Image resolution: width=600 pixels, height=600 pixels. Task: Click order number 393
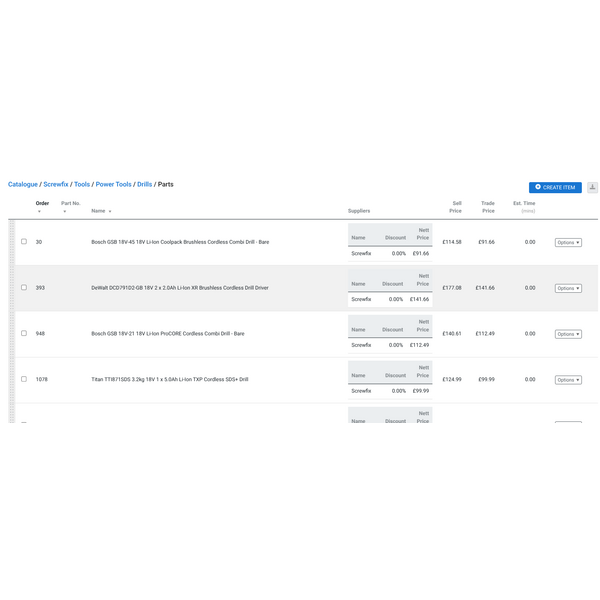40,288
